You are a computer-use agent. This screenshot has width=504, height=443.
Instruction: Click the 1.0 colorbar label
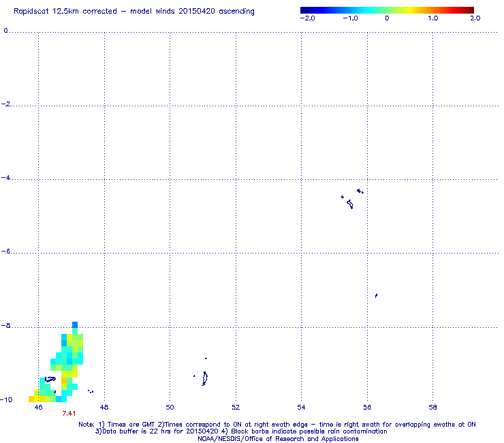tap(433, 18)
